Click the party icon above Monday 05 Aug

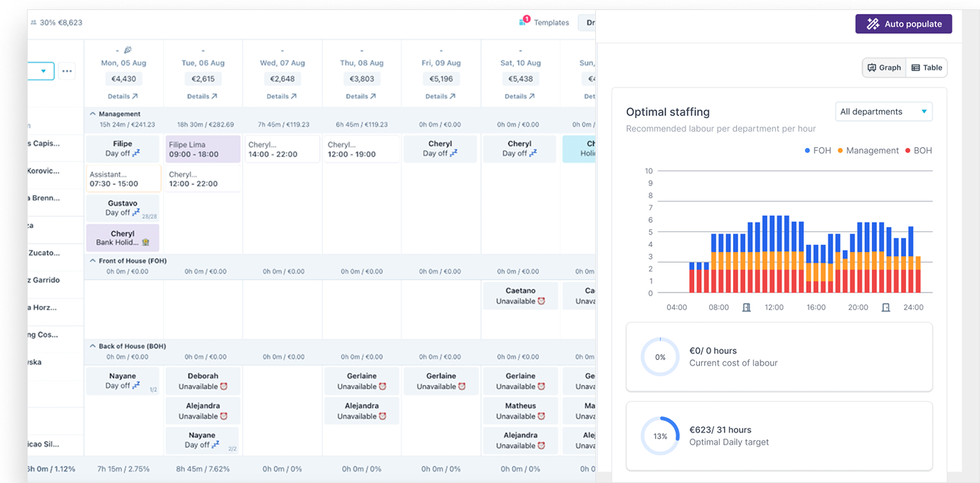(x=127, y=51)
